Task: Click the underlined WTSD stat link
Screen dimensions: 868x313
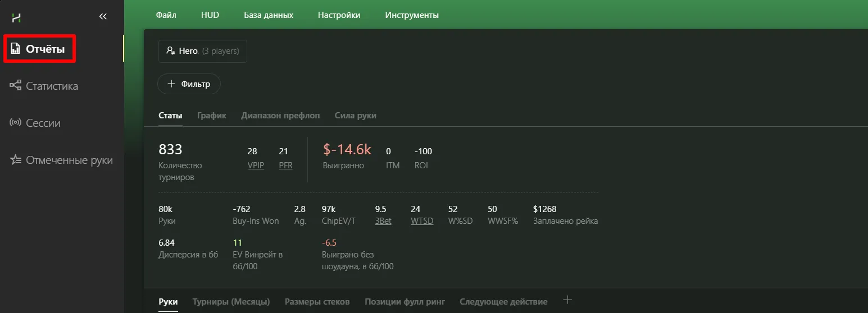Action: click(422, 221)
